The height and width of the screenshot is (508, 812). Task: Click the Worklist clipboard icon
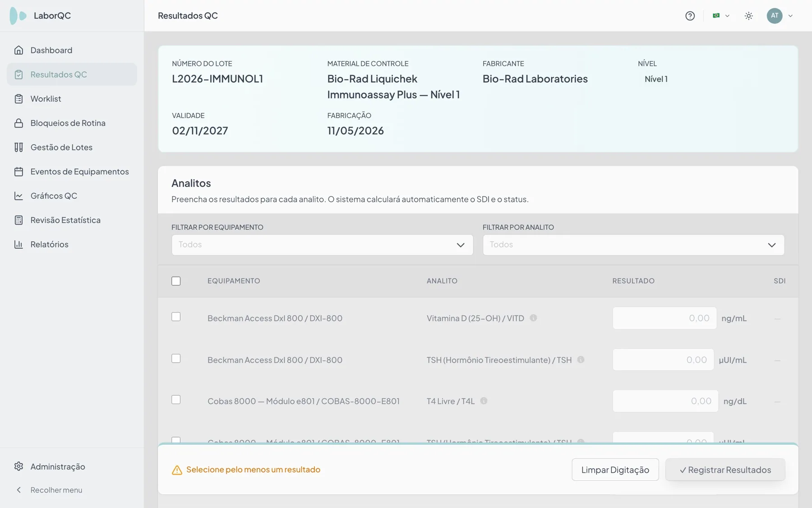click(x=18, y=99)
